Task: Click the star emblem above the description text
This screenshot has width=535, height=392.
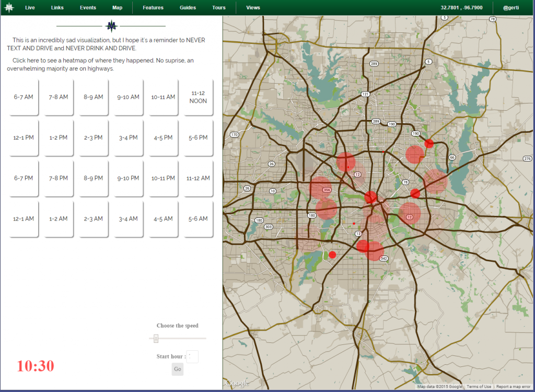Action: [x=111, y=26]
